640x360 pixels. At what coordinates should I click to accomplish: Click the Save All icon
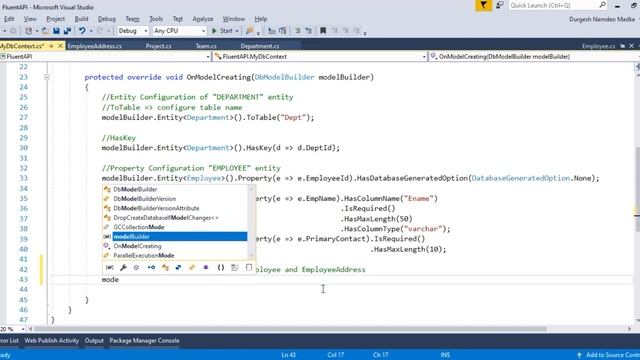(67, 31)
